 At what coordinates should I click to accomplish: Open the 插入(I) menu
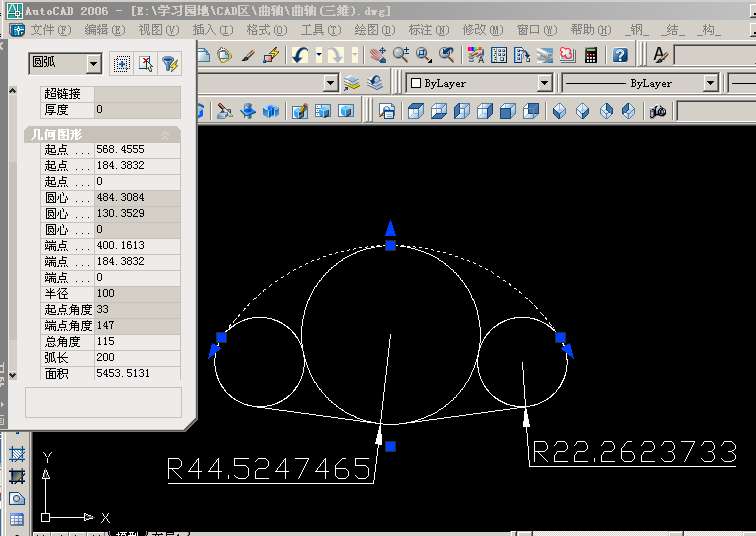pyautogui.click(x=213, y=30)
